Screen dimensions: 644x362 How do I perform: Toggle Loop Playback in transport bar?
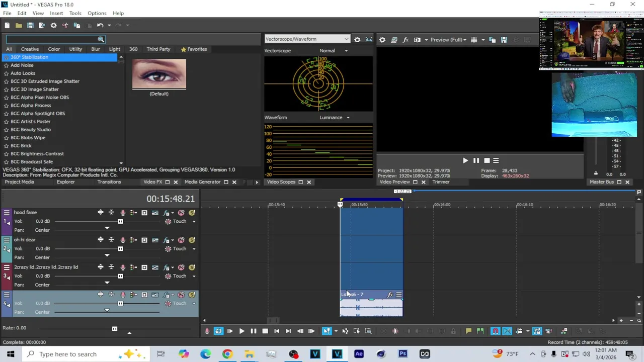[218, 331]
